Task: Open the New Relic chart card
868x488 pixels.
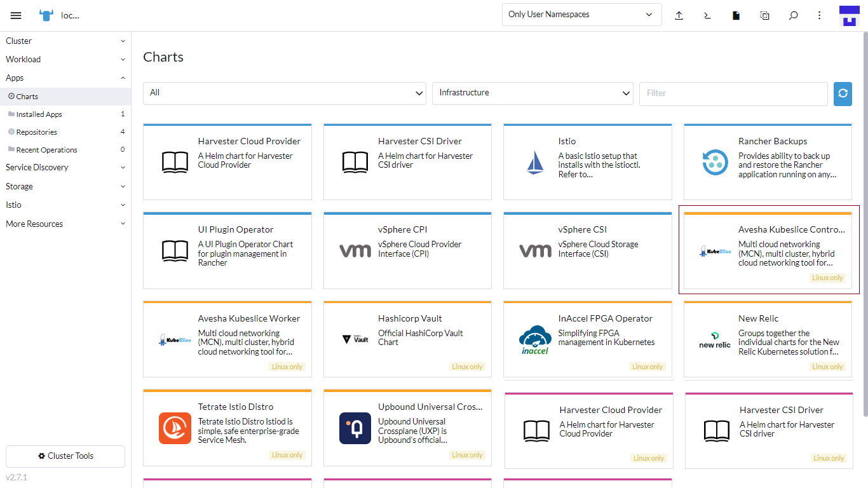Action: pos(768,339)
